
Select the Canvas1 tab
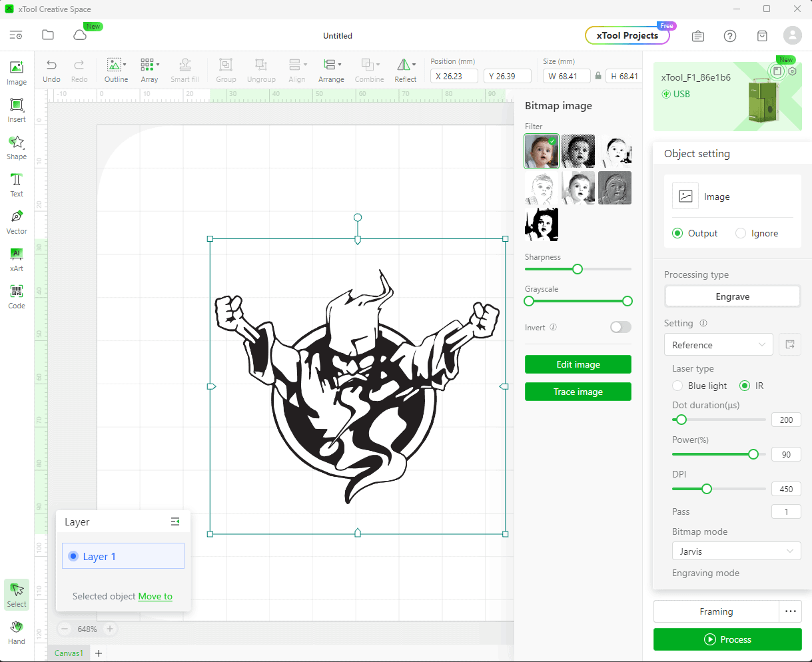click(x=68, y=653)
